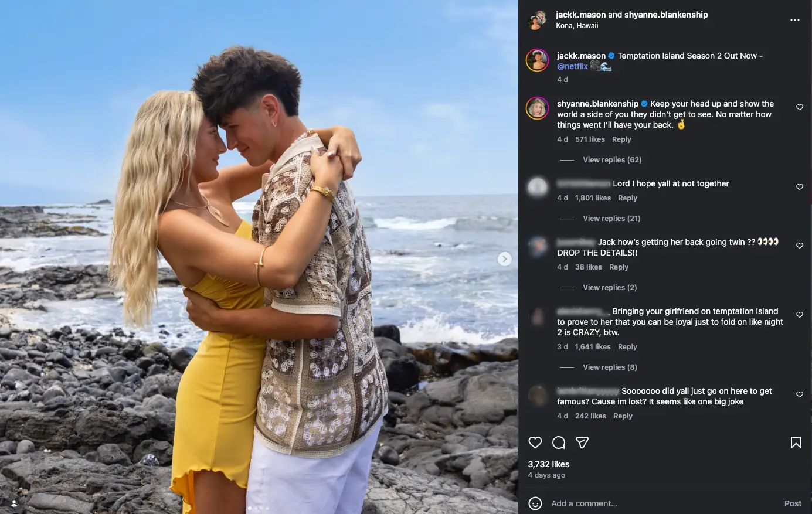Share the post with the paper plane icon
Screen dimensions: 812x514
582,442
